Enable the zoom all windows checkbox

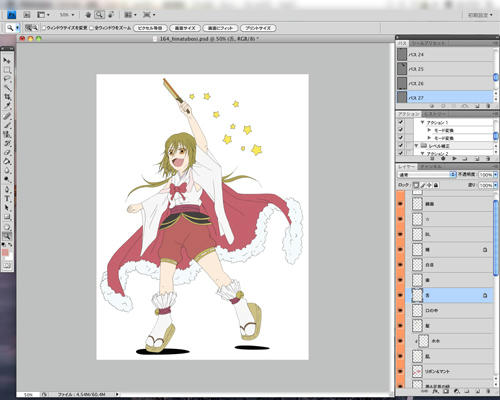pos(92,28)
